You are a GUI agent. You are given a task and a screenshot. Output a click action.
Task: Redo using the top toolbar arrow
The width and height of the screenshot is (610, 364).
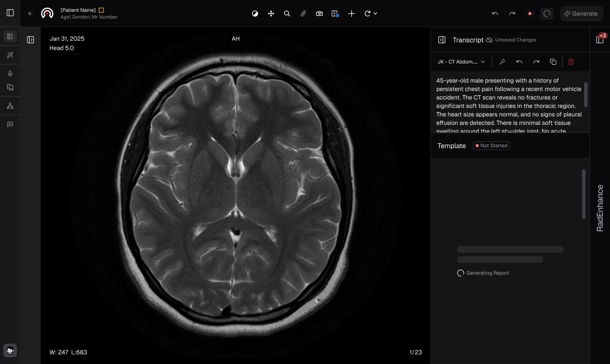click(512, 14)
